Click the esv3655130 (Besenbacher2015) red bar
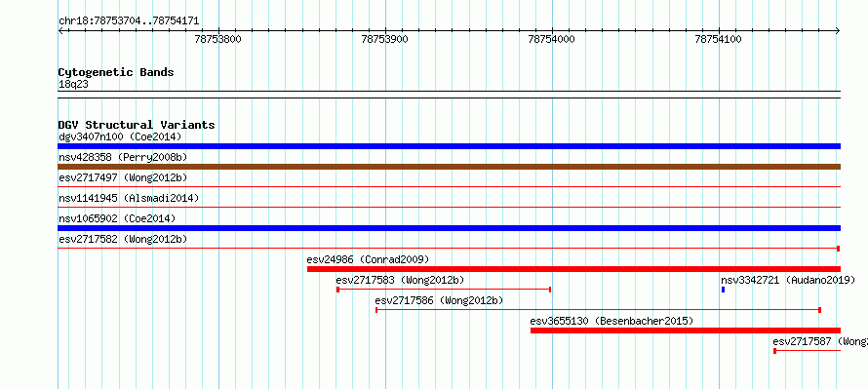 pyautogui.click(x=686, y=331)
